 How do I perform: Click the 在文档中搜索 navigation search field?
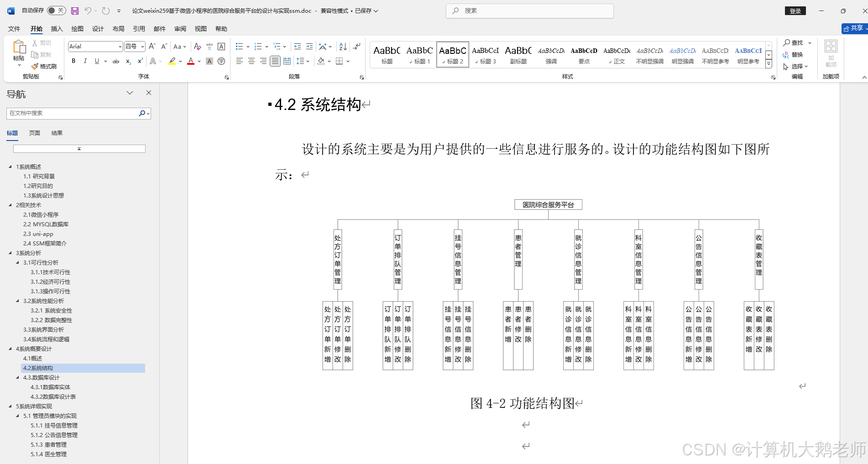tap(72, 113)
